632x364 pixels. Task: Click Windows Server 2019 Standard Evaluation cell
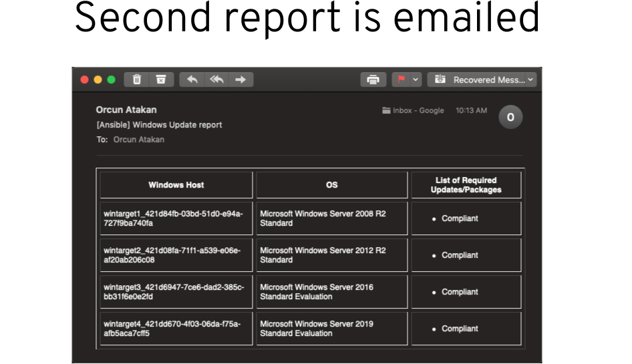332,328
